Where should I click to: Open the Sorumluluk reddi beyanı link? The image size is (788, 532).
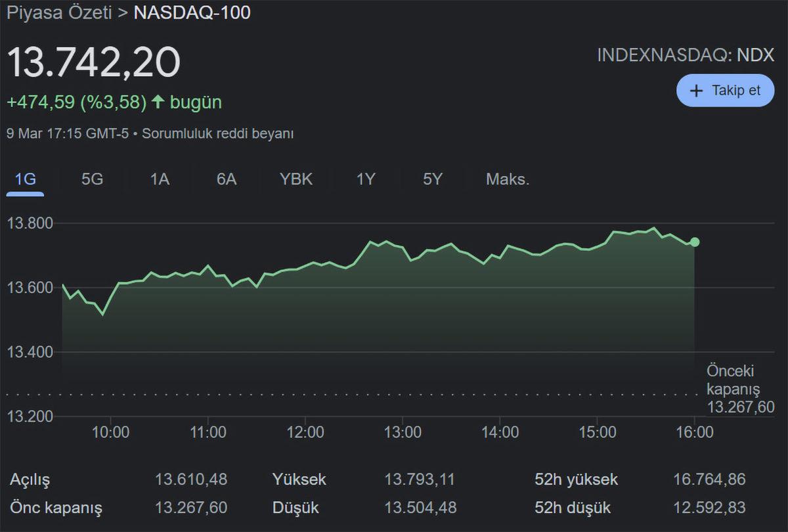(217, 133)
